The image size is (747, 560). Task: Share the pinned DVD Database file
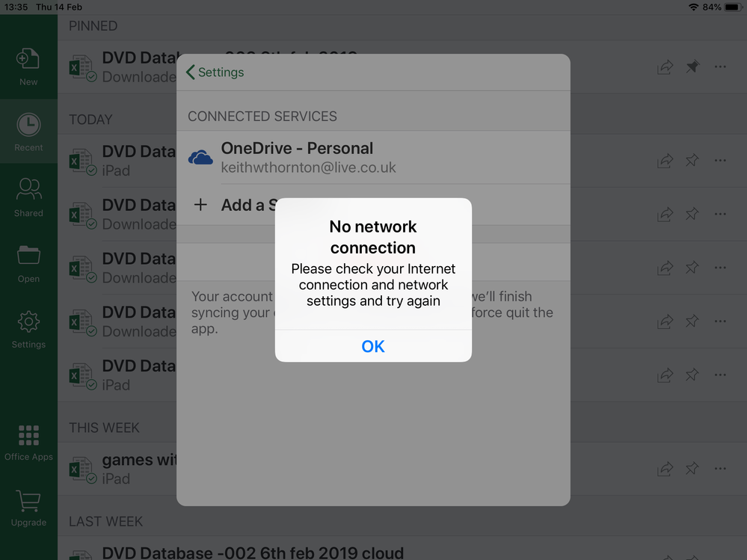pyautogui.click(x=665, y=67)
